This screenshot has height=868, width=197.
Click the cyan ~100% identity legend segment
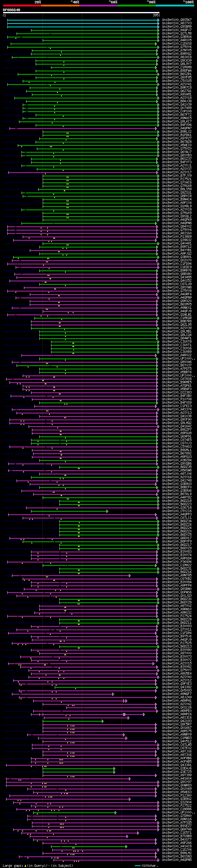pyautogui.click(x=175, y=6)
